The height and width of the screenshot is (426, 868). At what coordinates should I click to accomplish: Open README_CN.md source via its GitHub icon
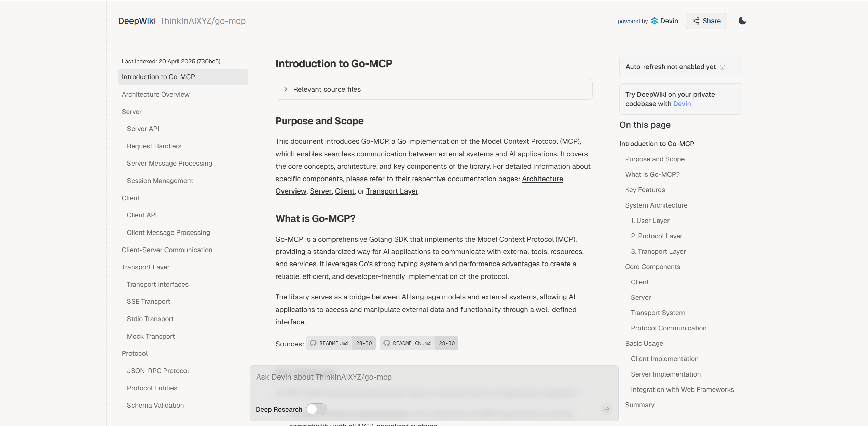coord(387,343)
